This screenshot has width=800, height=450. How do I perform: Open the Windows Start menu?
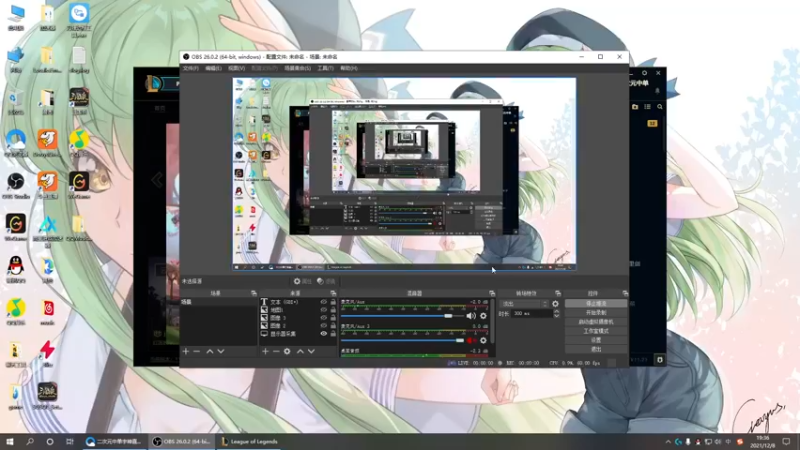(10, 442)
